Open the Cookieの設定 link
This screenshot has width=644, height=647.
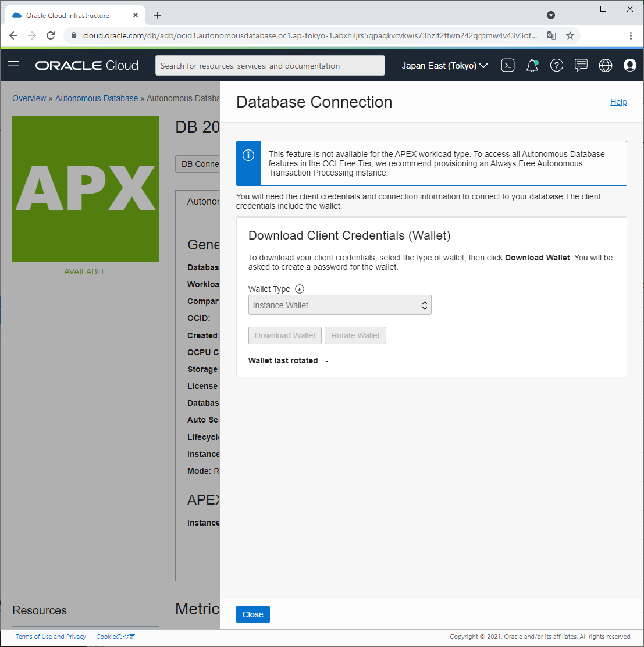point(116,637)
